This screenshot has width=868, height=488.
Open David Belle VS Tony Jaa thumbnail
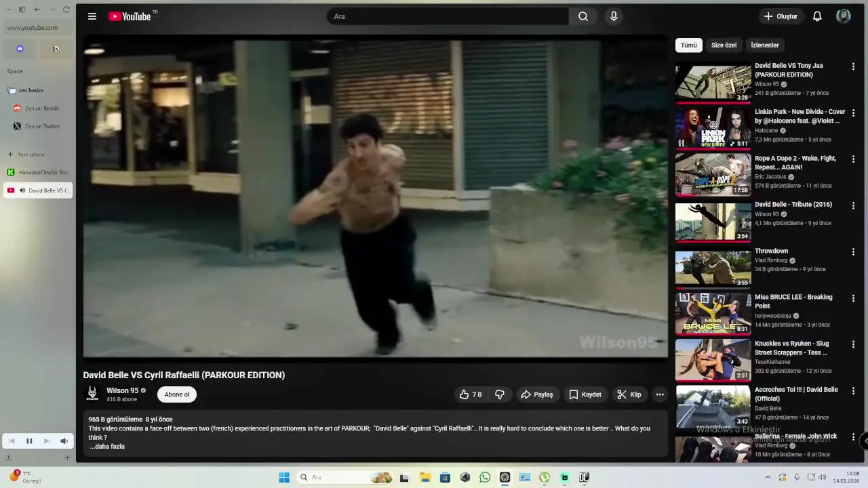coord(713,82)
